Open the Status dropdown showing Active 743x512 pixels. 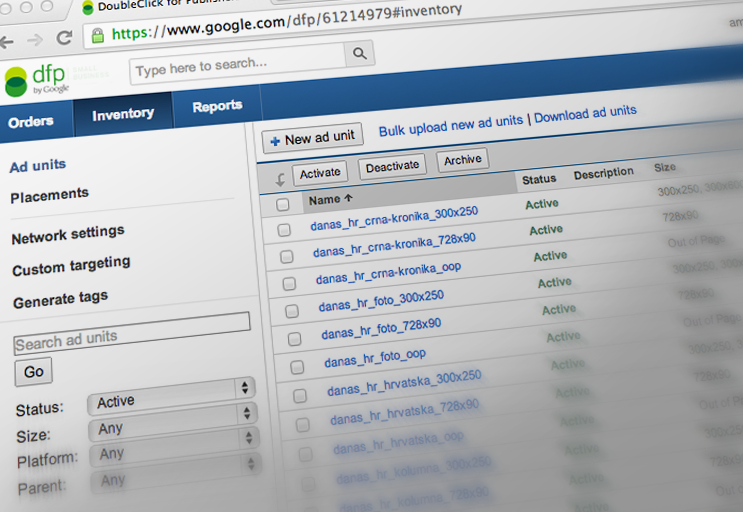172,399
